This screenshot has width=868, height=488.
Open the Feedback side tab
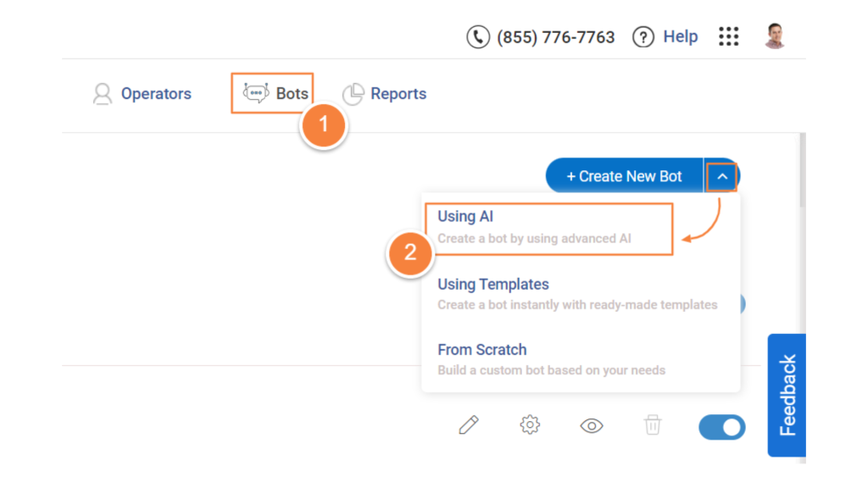pos(787,395)
